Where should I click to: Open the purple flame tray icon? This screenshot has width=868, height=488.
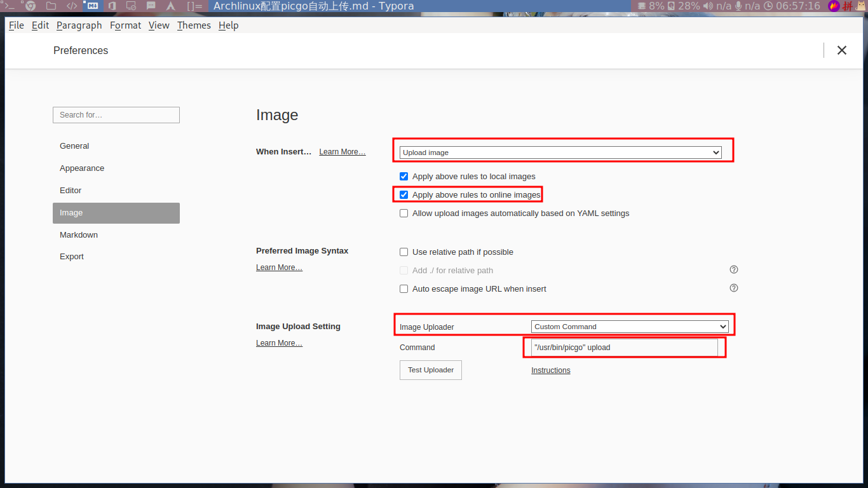click(x=834, y=6)
